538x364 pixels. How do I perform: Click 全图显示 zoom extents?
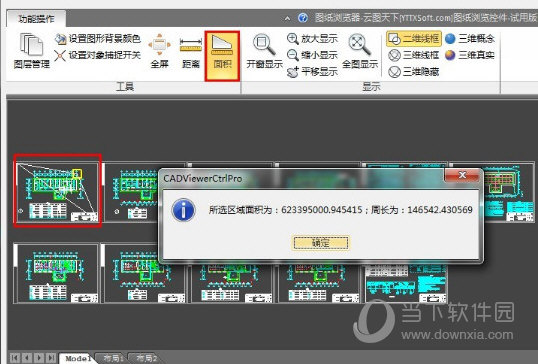[x=360, y=51]
